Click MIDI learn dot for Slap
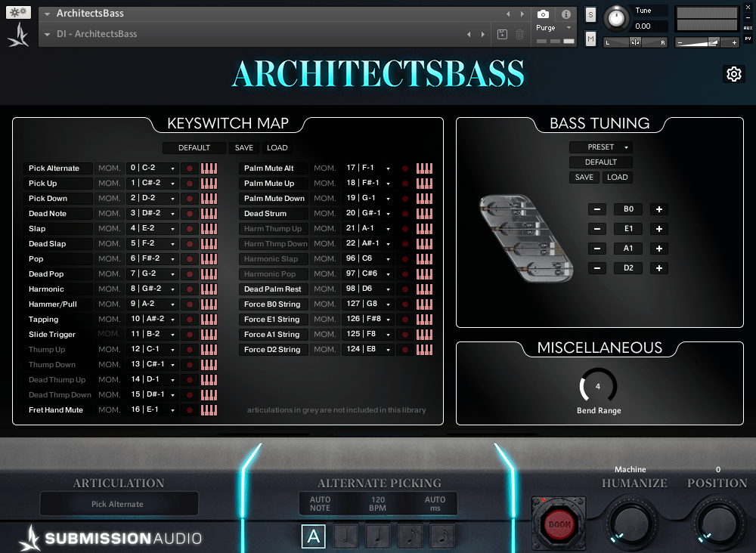This screenshot has width=756, height=553. (190, 229)
